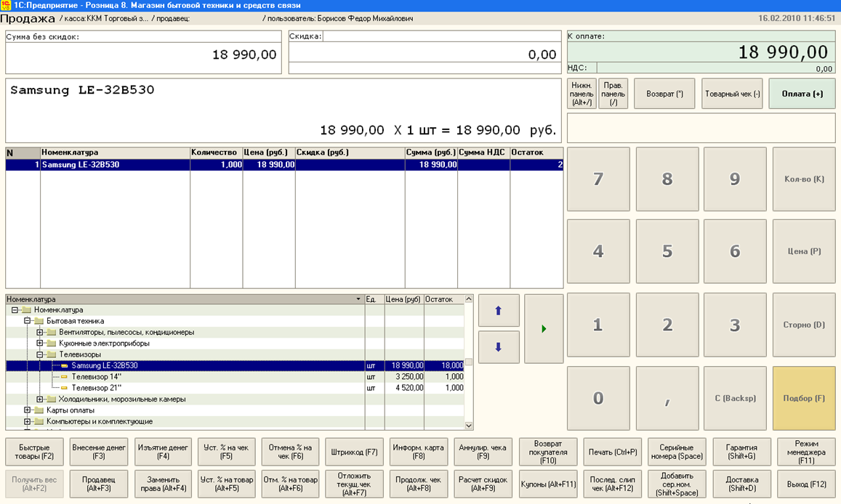The width and height of the screenshot is (841, 504).
Task: Click the C (Backsp) key
Action: click(735, 398)
